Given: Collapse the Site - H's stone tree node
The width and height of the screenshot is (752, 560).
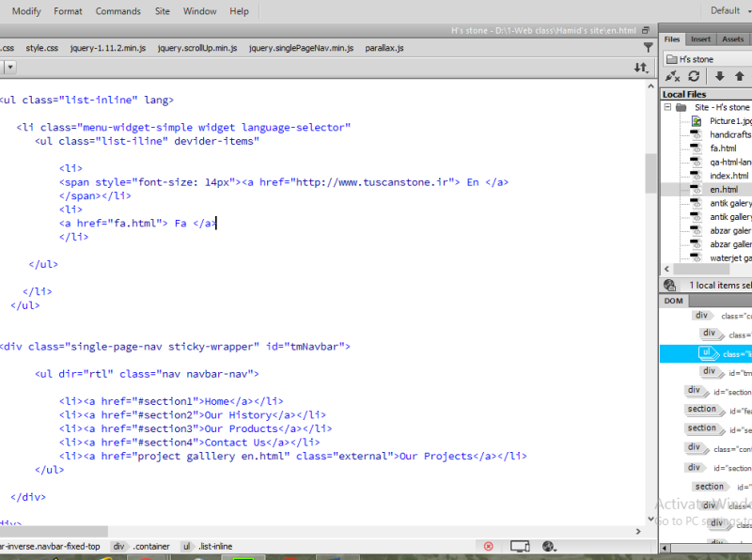Looking at the screenshot, I should (668, 108).
